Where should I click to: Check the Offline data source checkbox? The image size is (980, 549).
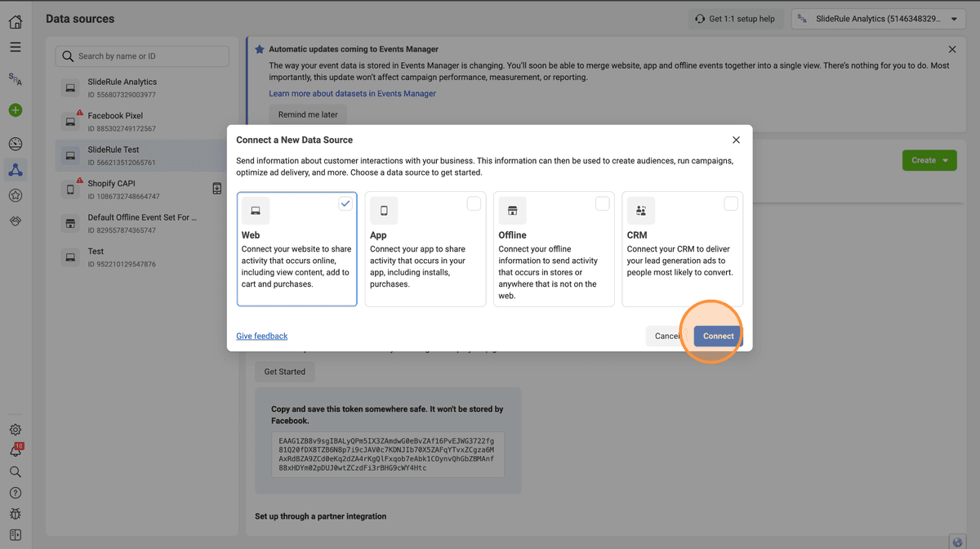click(602, 203)
